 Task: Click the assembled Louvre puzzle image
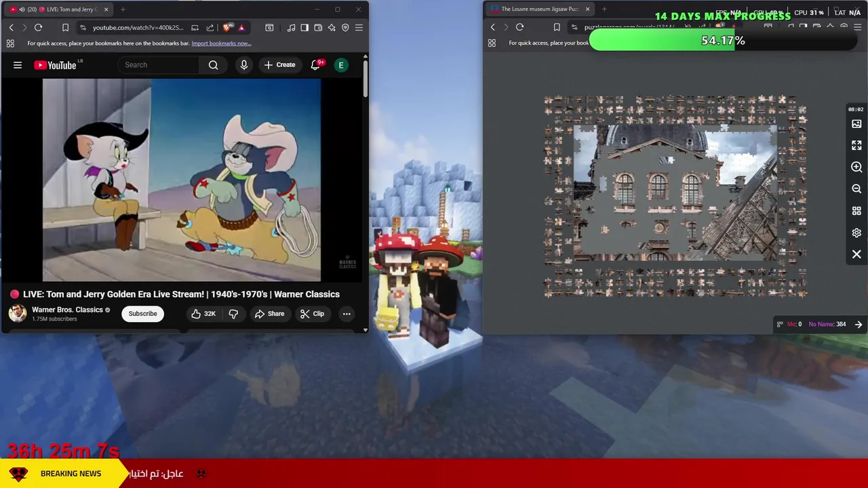pyautogui.click(x=675, y=192)
